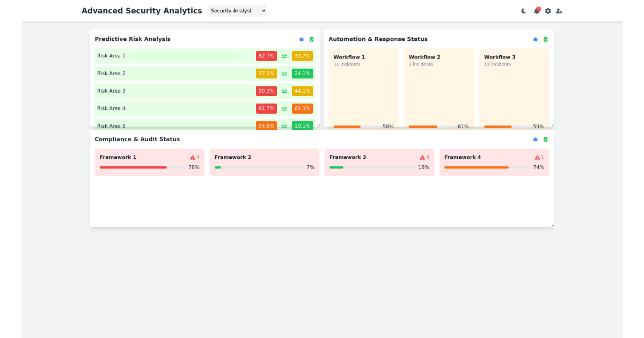Open the Security Analyst role dropdown
This screenshot has width=644, height=338.
pyautogui.click(x=237, y=11)
